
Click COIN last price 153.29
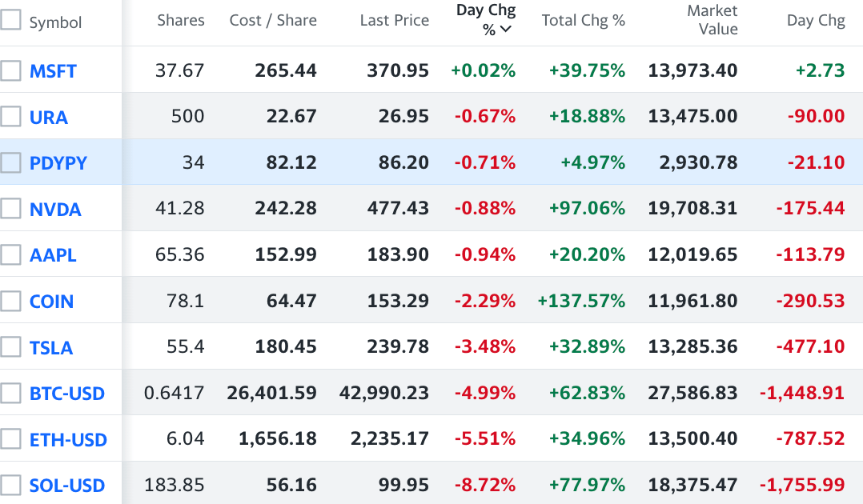[x=398, y=301]
